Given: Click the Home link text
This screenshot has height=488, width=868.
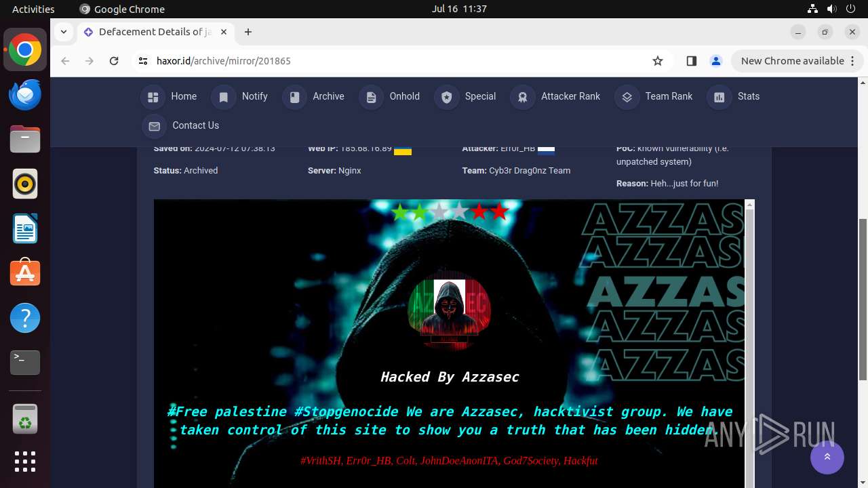Looking at the screenshot, I should 184,96.
